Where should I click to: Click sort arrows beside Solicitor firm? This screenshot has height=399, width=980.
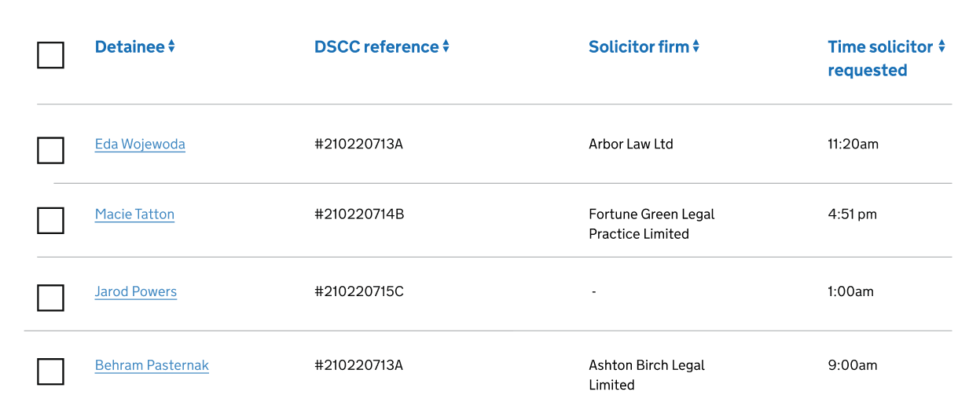pos(696,47)
